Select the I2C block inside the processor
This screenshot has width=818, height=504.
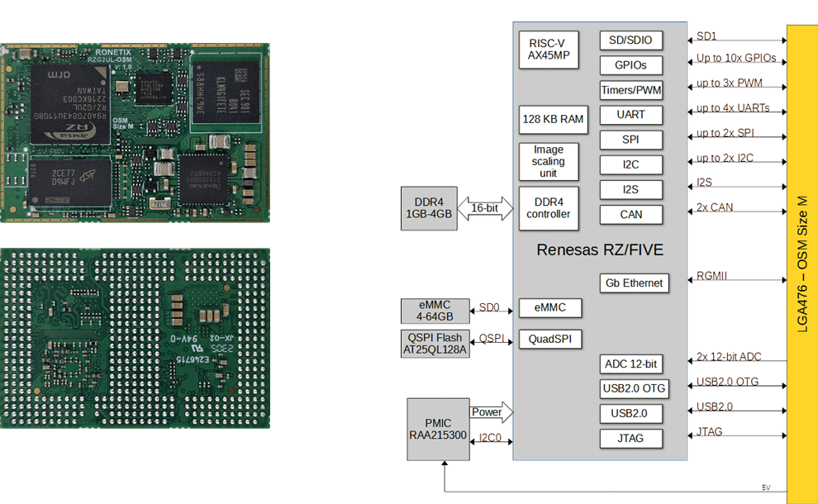click(x=630, y=165)
